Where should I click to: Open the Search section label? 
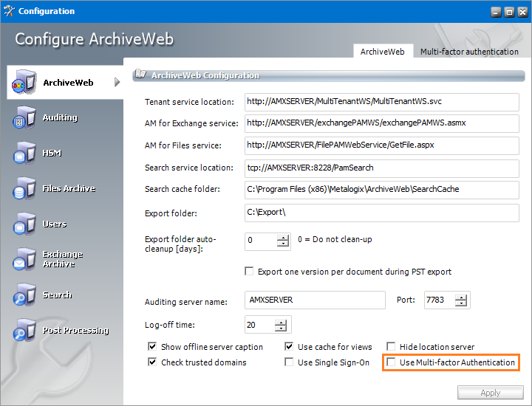(57, 295)
